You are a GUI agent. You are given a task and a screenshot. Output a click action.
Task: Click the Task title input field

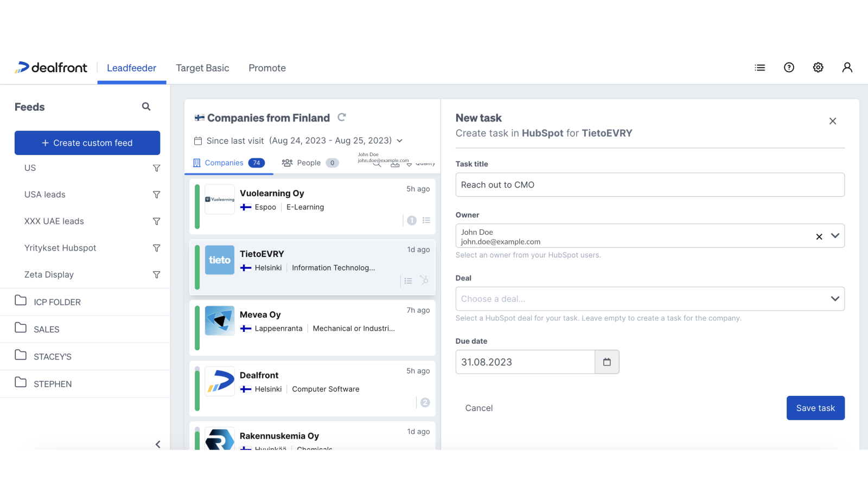(649, 184)
